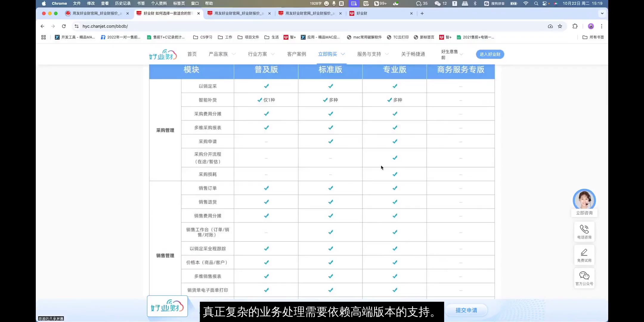This screenshot has height=322, width=644.
Task: Open the 官方公众号 WeChat icon
Action: [584, 278]
